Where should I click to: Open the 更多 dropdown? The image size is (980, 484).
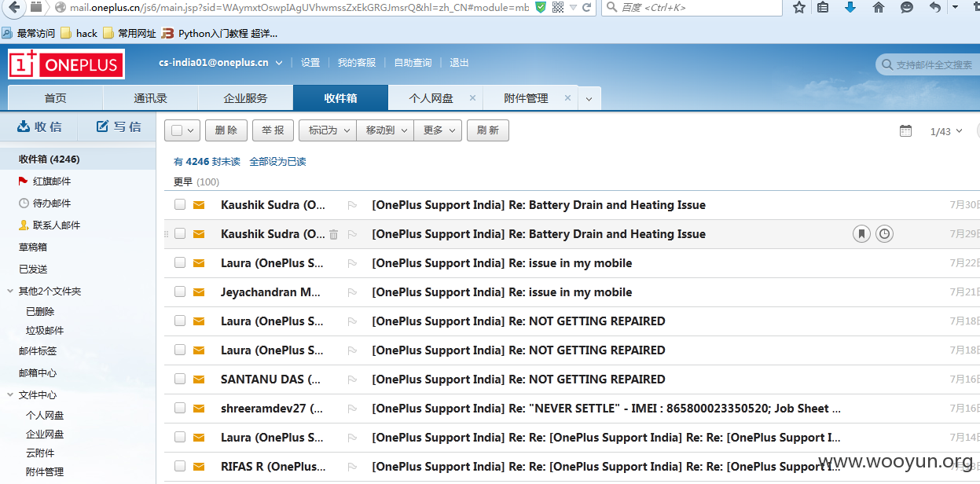point(438,130)
